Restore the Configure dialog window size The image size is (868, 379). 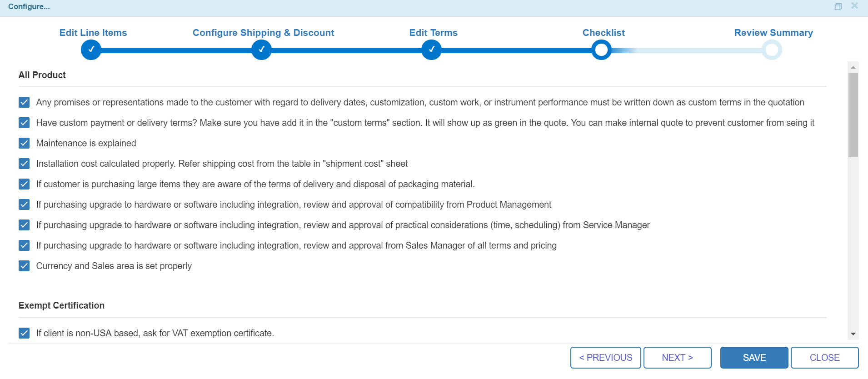coord(838,6)
